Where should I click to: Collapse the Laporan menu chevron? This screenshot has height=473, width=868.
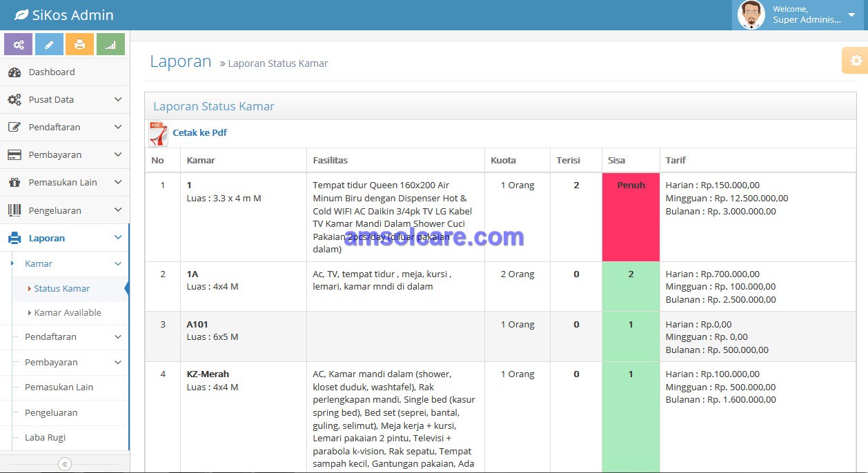(x=118, y=238)
